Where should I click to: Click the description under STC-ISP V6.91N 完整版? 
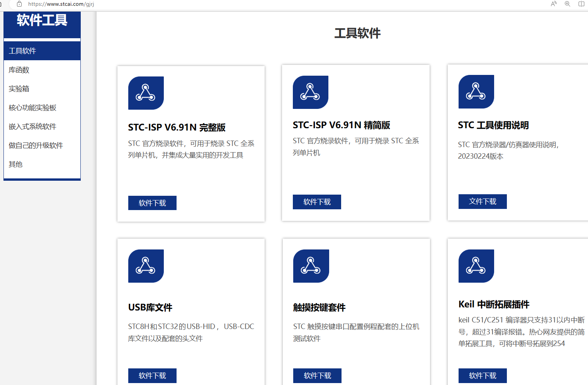tap(191, 149)
